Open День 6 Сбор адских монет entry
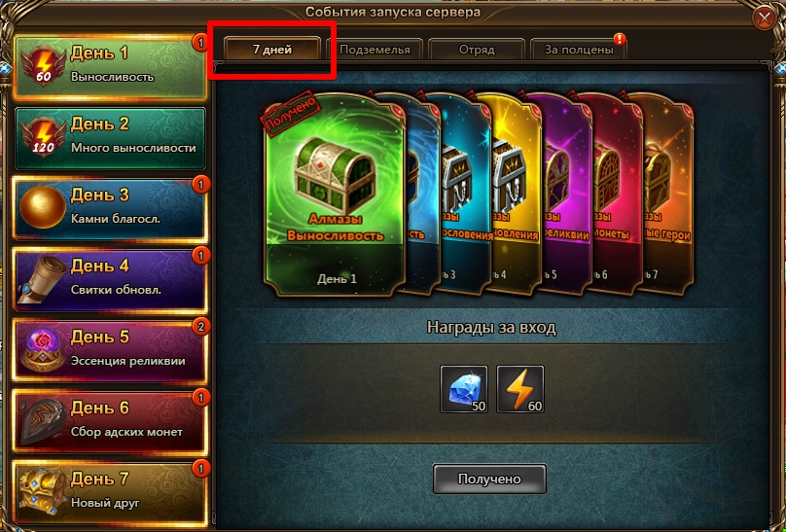 [x=110, y=423]
